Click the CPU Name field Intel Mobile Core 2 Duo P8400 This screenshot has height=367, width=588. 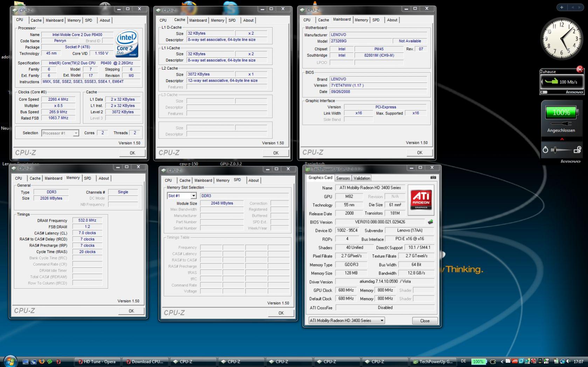coord(77,35)
